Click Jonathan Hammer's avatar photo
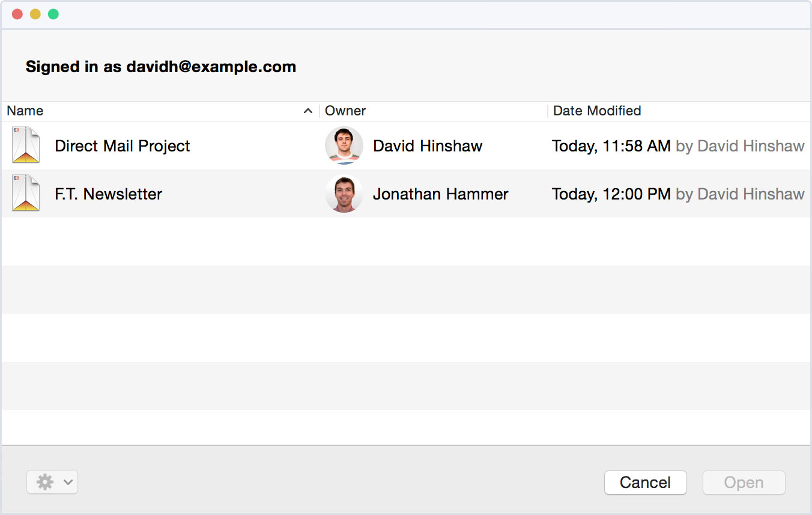Screen dimensions: 812x515 [344, 194]
